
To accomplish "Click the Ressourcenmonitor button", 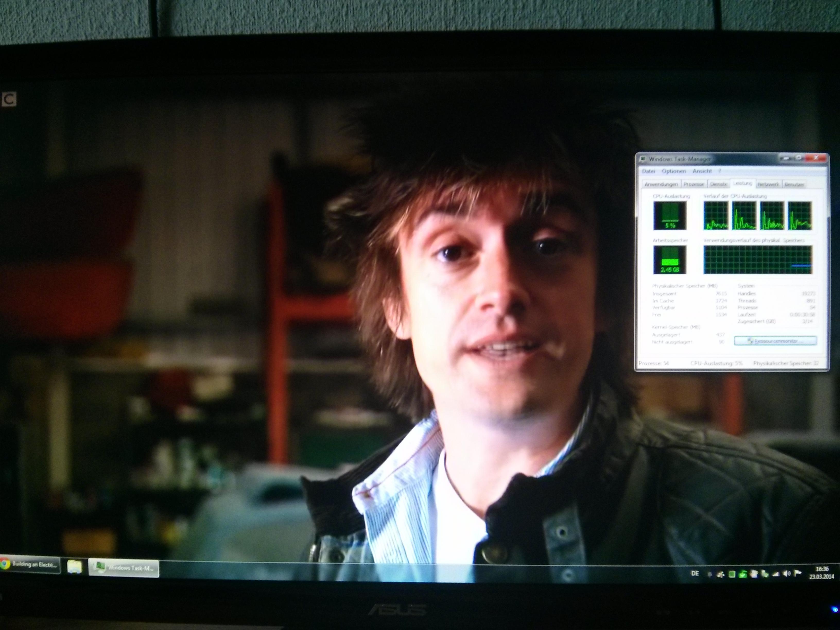I will coord(775,341).
